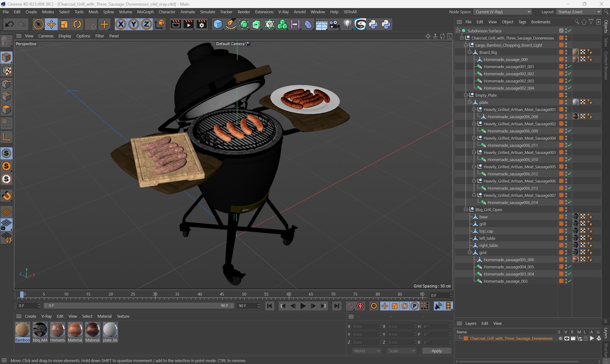The width and height of the screenshot is (610, 364).
Task: Click the Play Forwards button
Action: point(303,306)
